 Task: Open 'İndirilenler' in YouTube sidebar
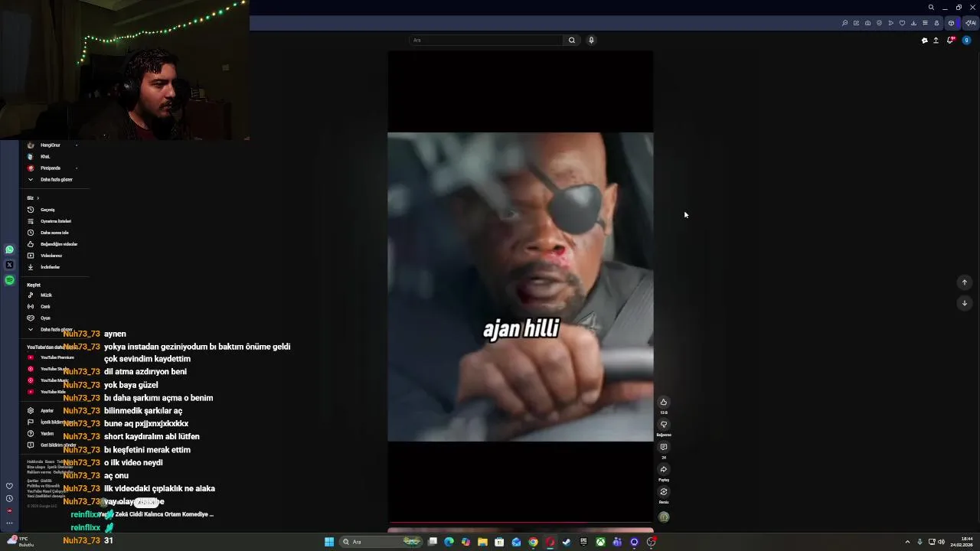pyautogui.click(x=50, y=267)
